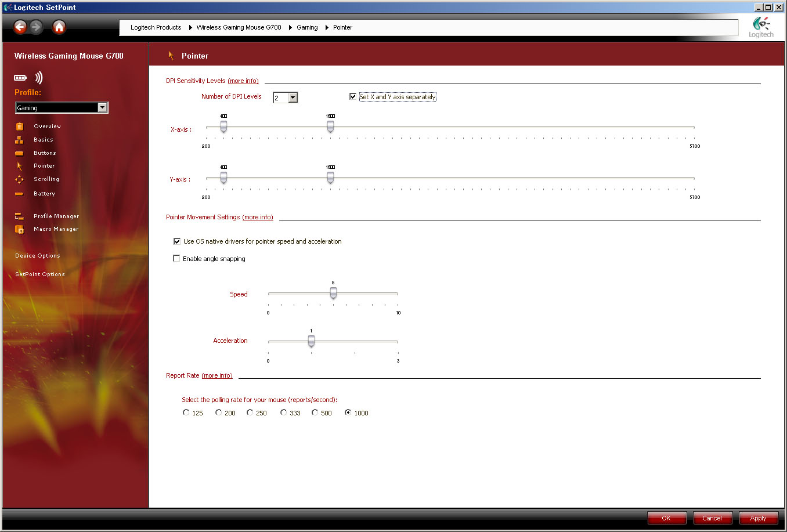Click the Pointer sidebar icon

click(19, 166)
